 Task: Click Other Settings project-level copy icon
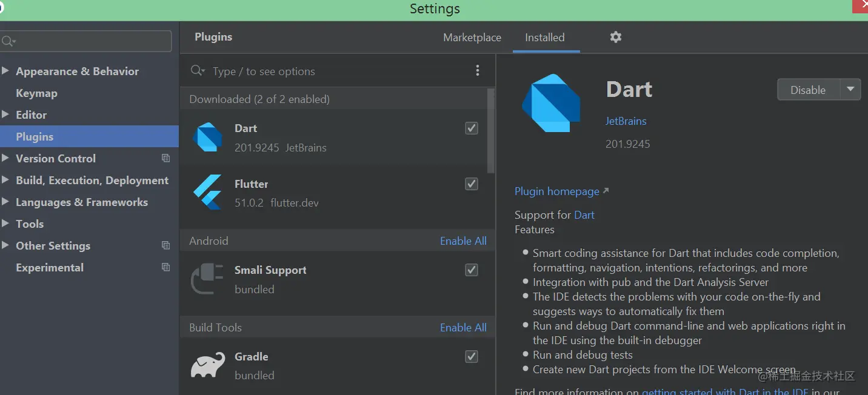click(x=165, y=245)
